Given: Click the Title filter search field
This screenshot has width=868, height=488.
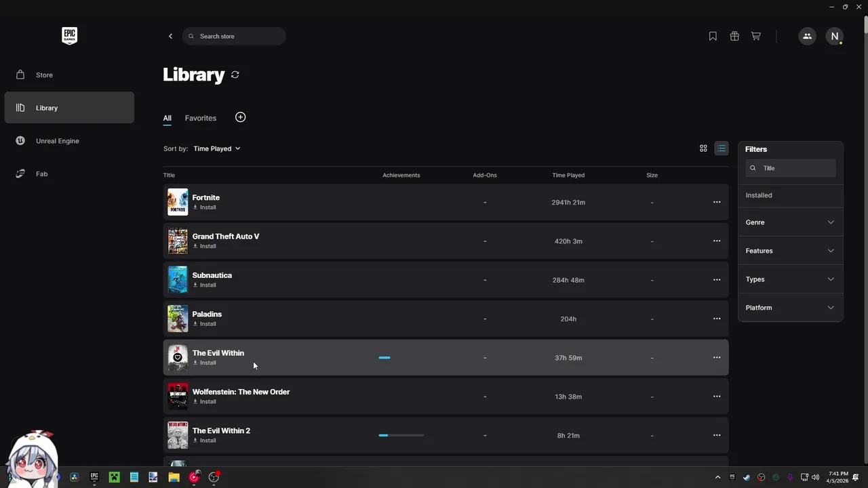Looking at the screenshot, I should coord(791,168).
